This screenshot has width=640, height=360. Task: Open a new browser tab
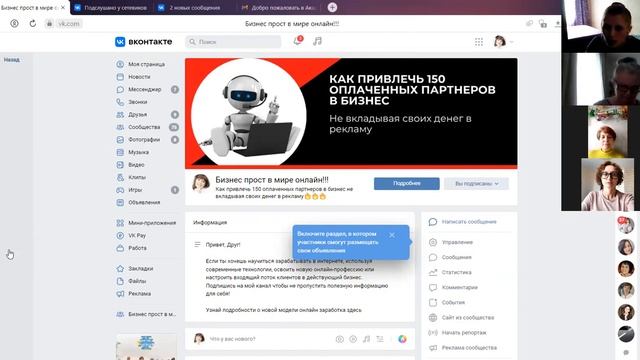(x=332, y=7)
